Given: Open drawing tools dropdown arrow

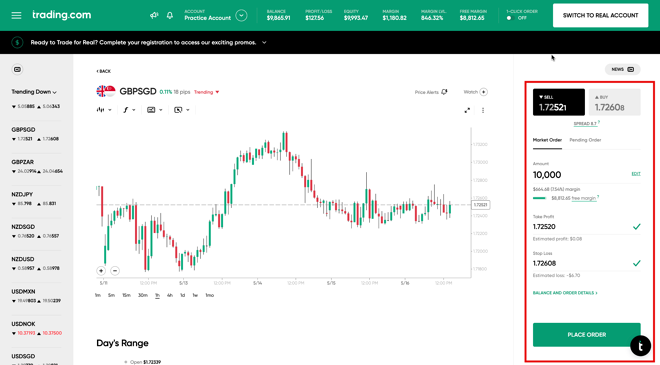Looking at the screenshot, I should [188, 110].
